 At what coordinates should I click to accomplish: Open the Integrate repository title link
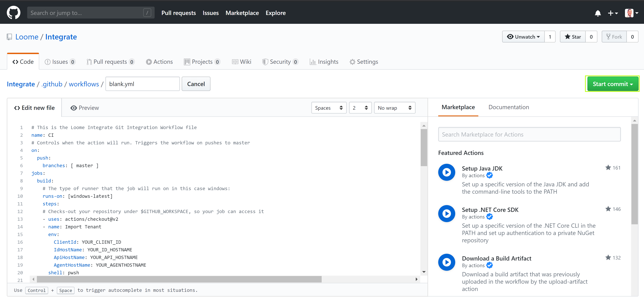61,37
